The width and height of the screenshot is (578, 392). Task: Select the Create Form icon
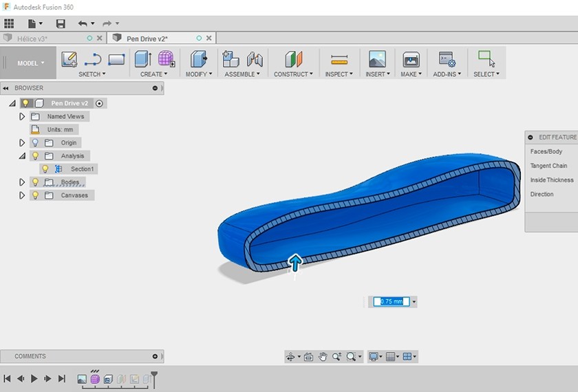point(166,59)
